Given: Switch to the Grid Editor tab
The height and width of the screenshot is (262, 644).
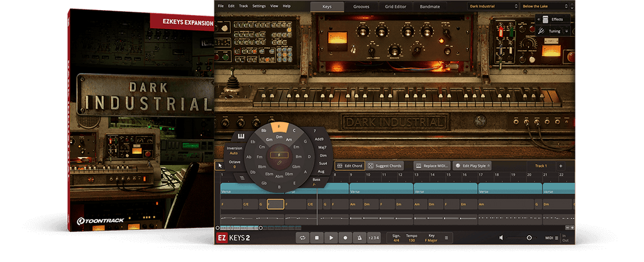Looking at the screenshot, I should click(x=396, y=6).
